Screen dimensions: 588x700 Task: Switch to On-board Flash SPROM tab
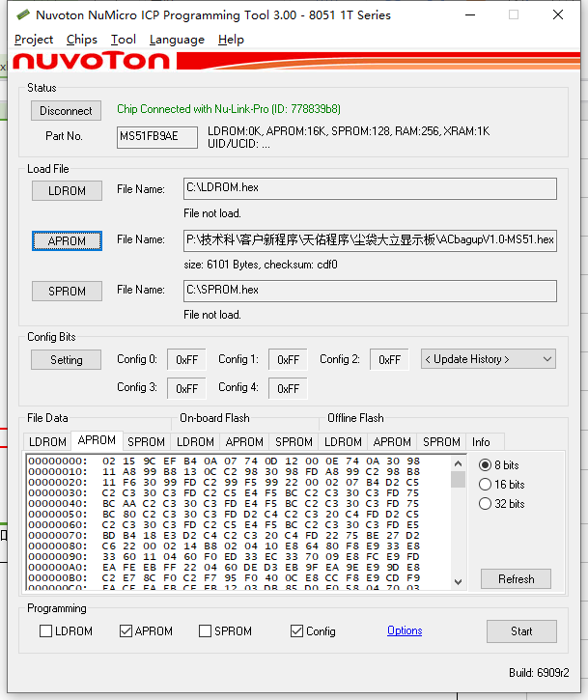[x=294, y=442]
